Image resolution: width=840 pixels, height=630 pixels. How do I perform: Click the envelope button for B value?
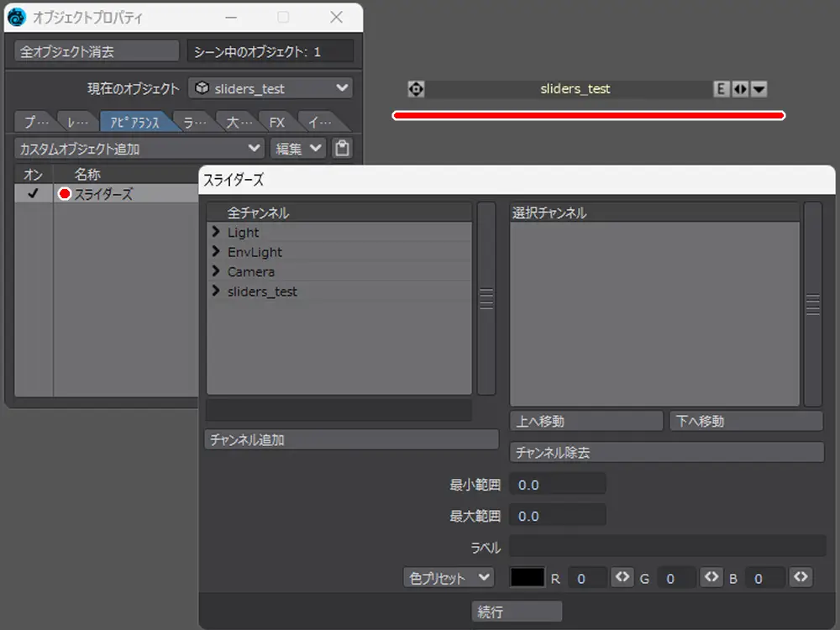tap(801, 578)
